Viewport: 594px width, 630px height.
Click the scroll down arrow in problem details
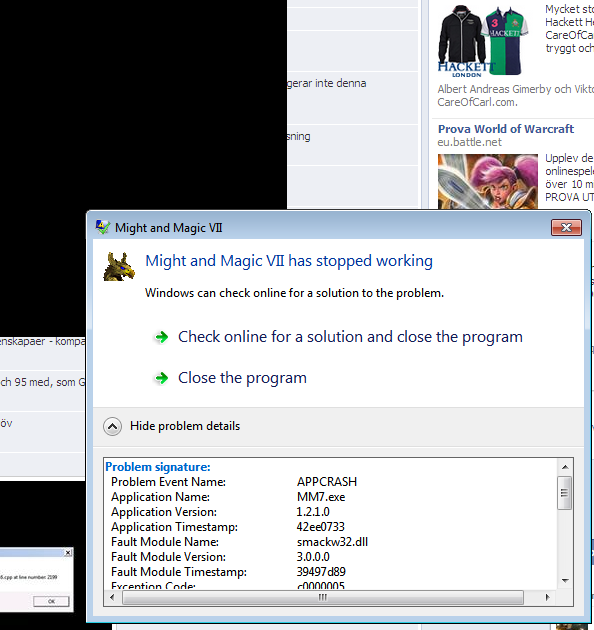click(x=565, y=581)
